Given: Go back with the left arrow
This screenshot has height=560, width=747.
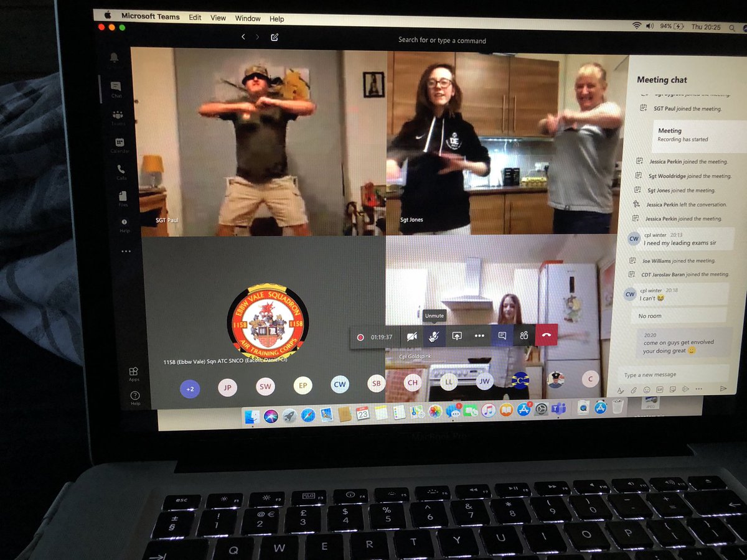Looking at the screenshot, I should 243,37.
